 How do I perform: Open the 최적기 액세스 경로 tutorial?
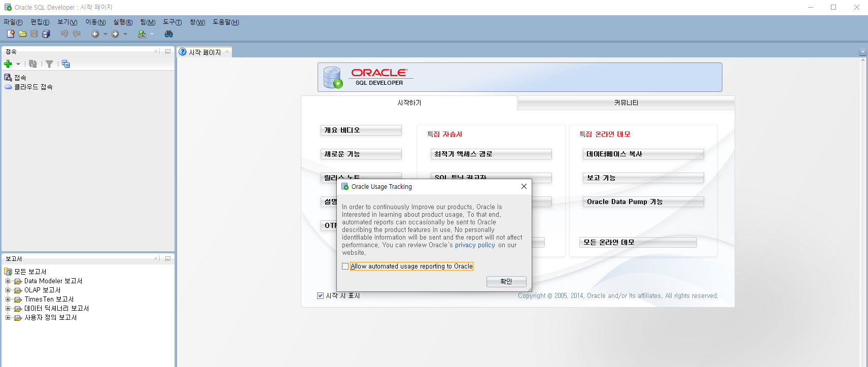[x=491, y=154]
